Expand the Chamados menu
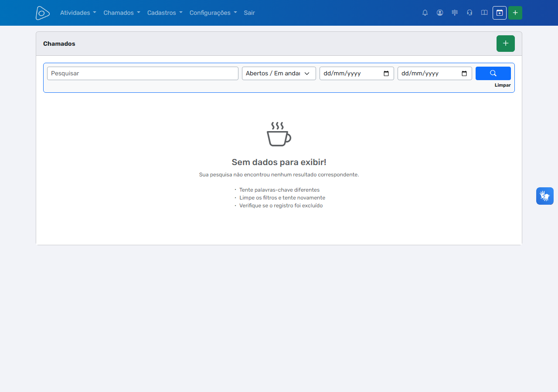This screenshot has width=558, height=392. pos(122,13)
